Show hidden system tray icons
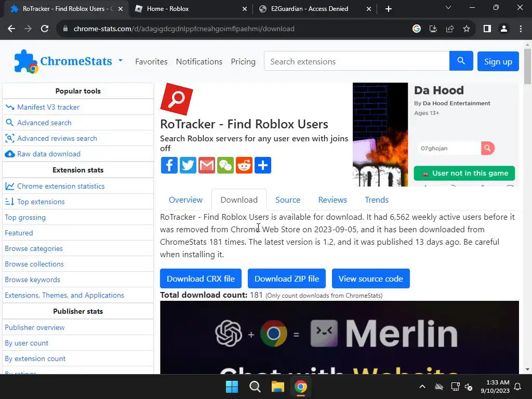The height and width of the screenshot is (399, 532). (422, 387)
